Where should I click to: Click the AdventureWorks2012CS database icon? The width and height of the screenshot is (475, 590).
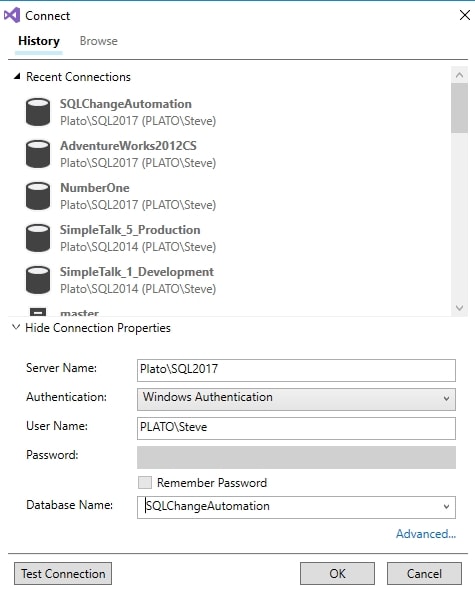(x=38, y=154)
